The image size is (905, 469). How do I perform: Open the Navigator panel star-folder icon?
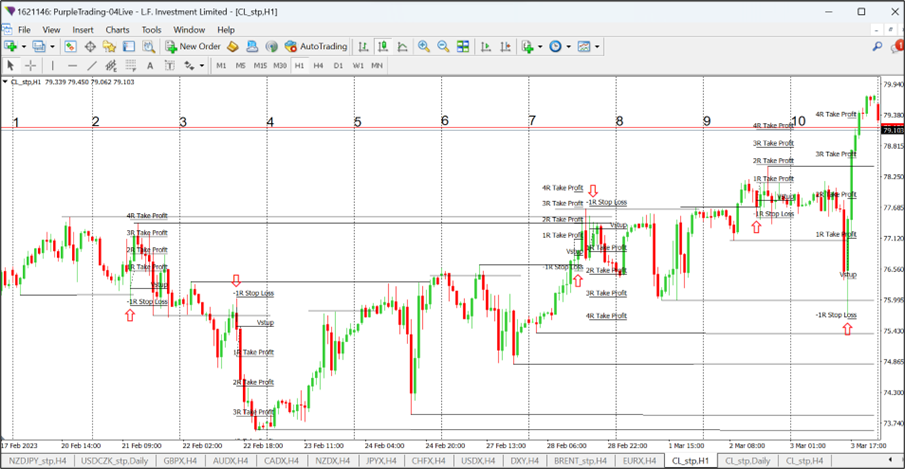tap(109, 46)
